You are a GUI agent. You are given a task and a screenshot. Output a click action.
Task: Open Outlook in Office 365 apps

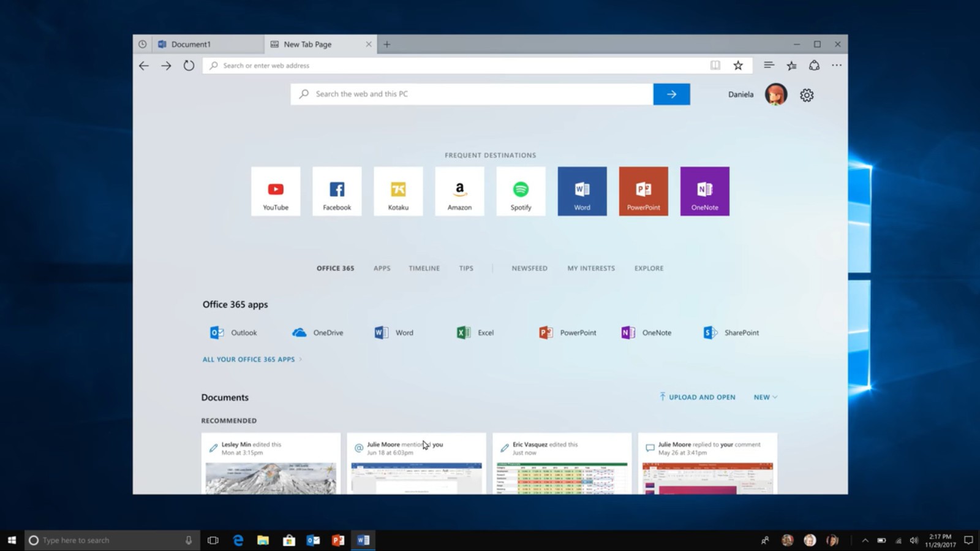(x=233, y=333)
